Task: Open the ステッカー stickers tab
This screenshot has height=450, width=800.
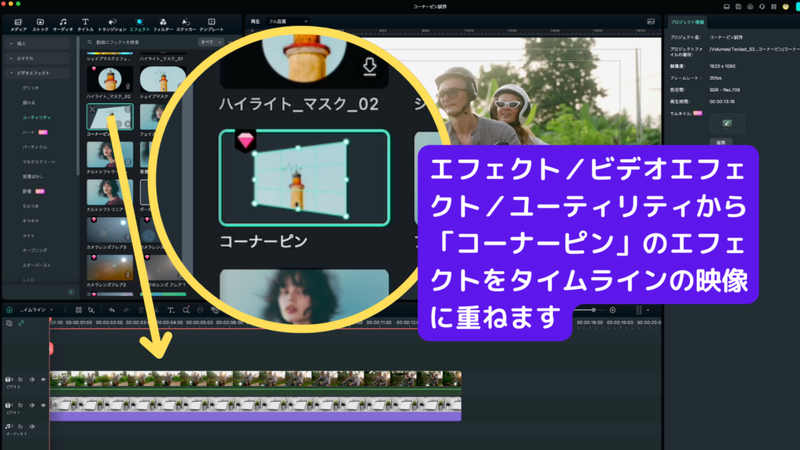Action: click(186, 25)
